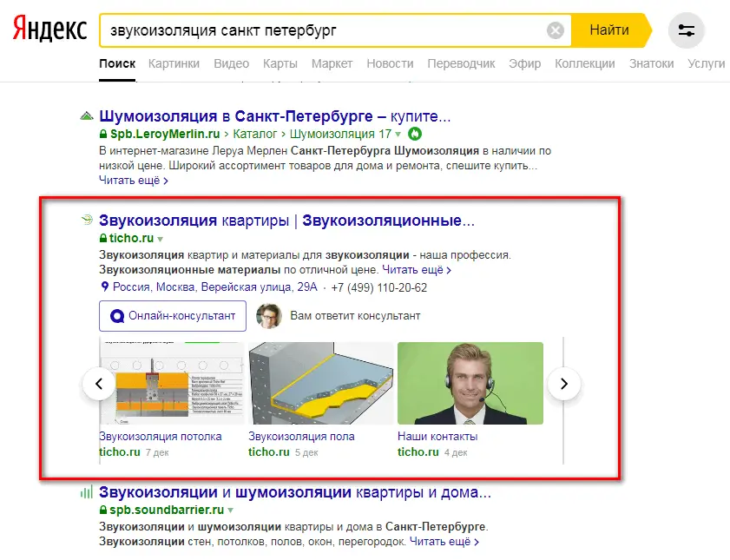The width and height of the screenshot is (730, 560).
Task: Expand Читать ещё under Leroy Merlin snippet
Action: [x=134, y=180]
